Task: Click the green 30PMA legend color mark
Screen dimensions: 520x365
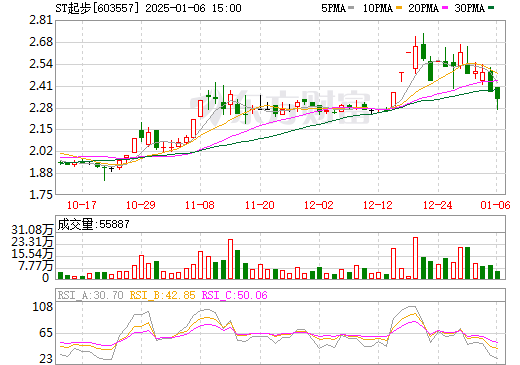Action: pyautogui.click(x=491, y=8)
